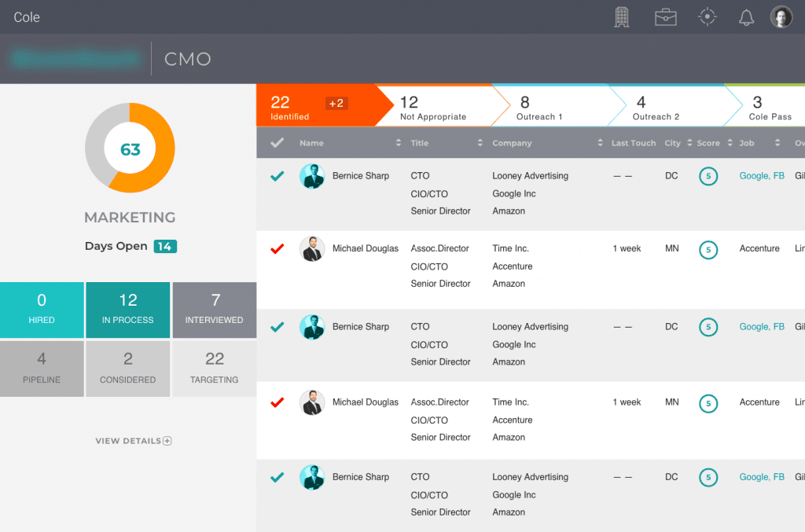Screen dimensions: 805x532
Task: Toggle checkmark on first Bernice Sharp row
Action: 278,177
